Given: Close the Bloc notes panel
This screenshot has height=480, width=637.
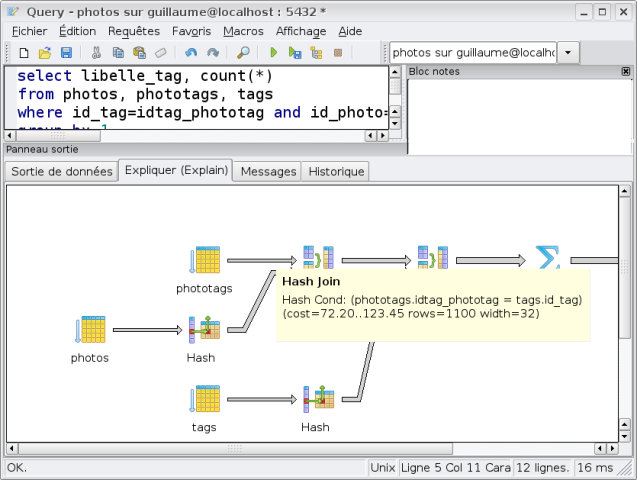Looking at the screenshot, I should point(627,71).
